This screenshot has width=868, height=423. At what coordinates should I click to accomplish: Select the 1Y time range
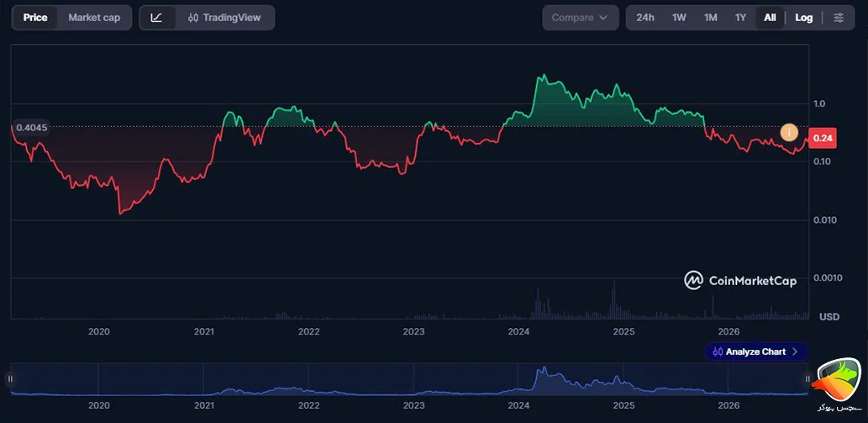(740, 18)
